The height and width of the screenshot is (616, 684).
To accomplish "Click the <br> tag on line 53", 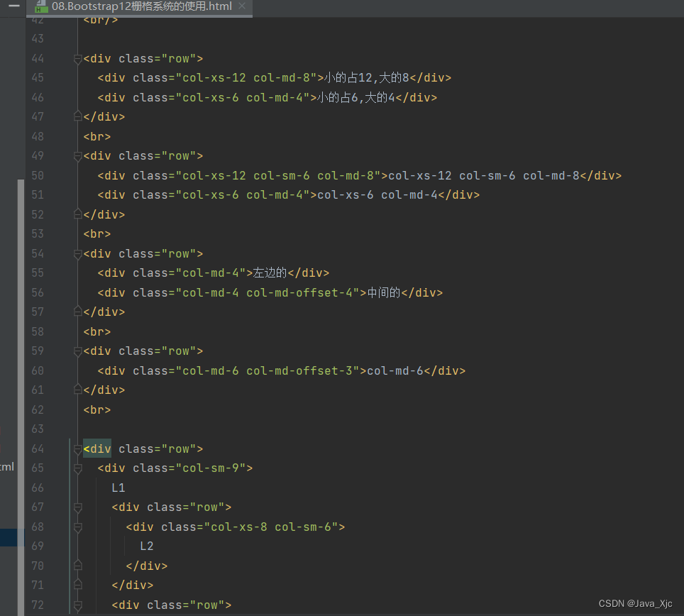I will pyautogui.click(x=97, y=233).
